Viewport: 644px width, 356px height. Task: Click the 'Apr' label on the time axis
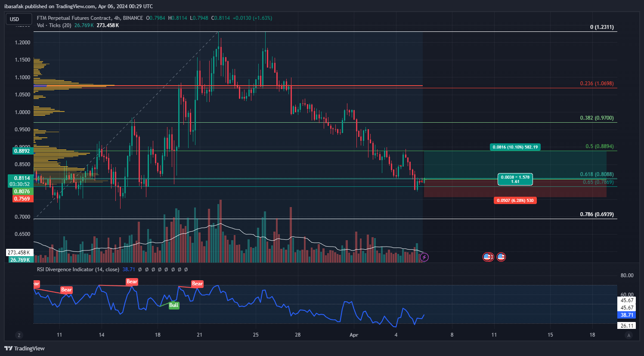coord(354,335)
